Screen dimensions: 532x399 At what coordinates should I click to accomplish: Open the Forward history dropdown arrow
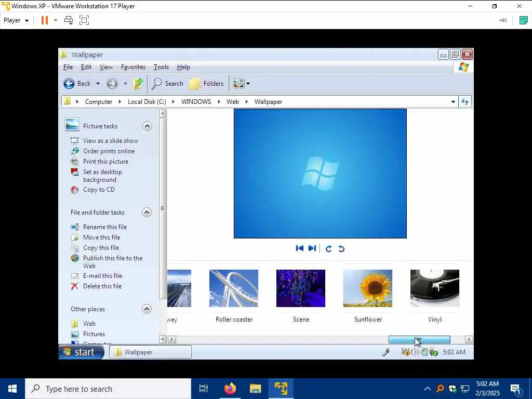point(125,84)
